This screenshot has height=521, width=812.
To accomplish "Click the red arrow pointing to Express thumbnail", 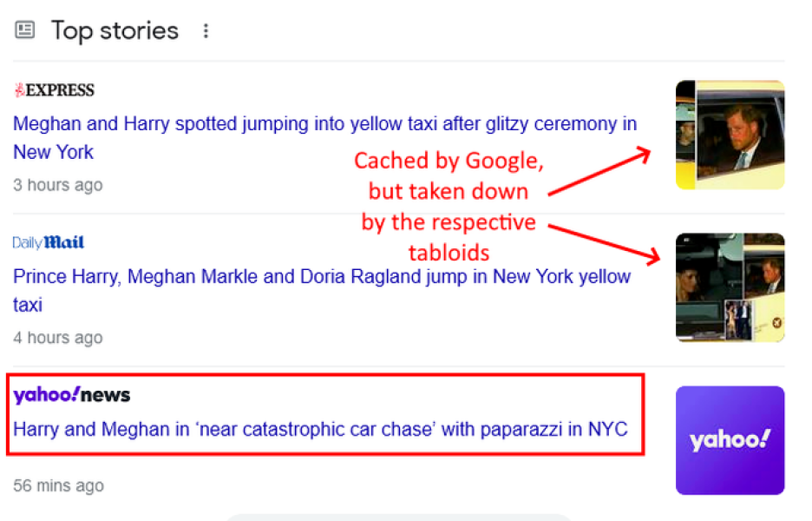I will [599, 170].
